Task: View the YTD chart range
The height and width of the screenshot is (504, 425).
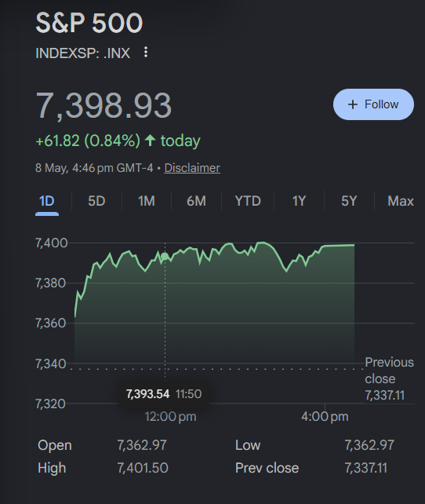Action: [248, 201]
